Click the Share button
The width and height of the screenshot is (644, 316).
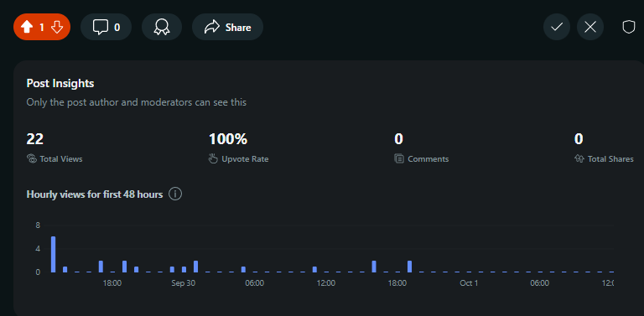[x=227, y=27]
